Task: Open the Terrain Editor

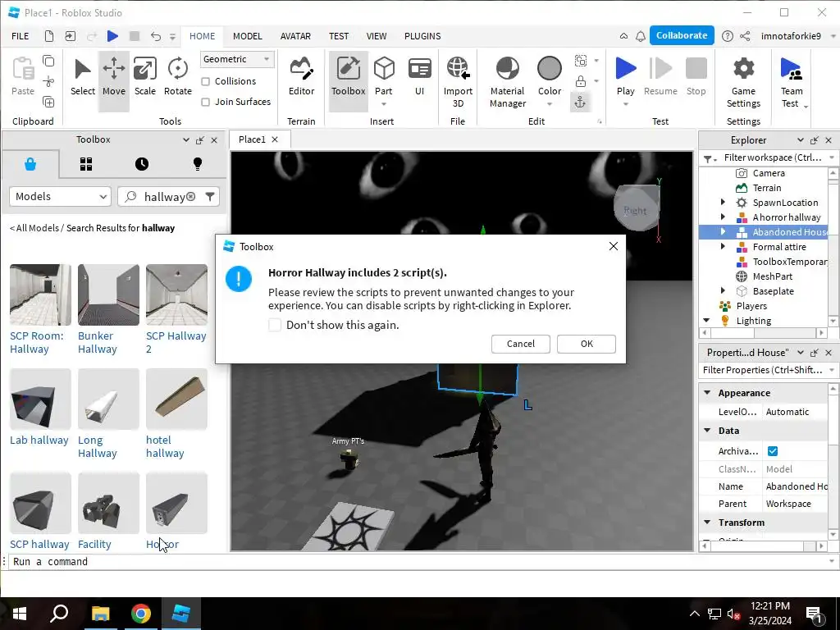Action: click(x=301, y=78)
